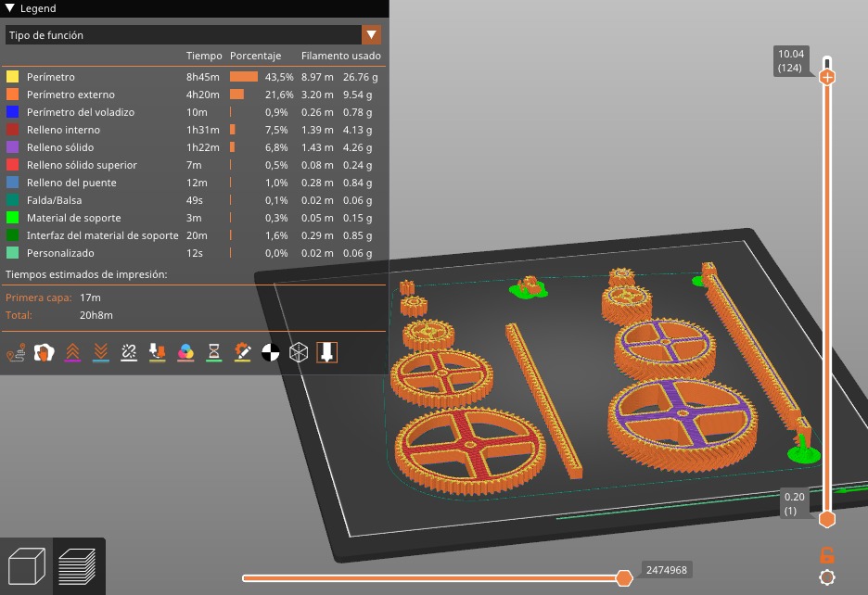Collapse the Legend panel
The width and height of the screenshot is (868, 595).
(x=10, y=8)
